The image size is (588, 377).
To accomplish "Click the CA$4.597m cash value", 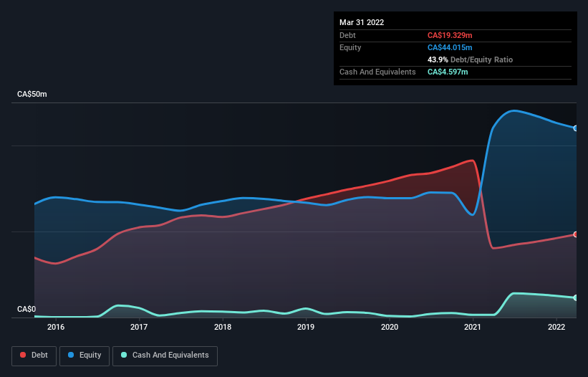I will 448,72.
